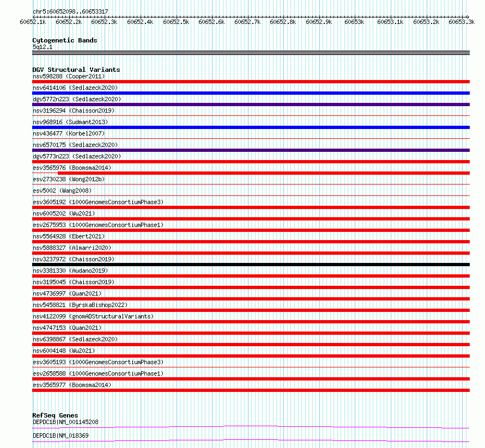Open nsv3381330 (Audano2019) variant
This screenshot has width=485, height=448.
pyautogui.click(x=70, y=271)
